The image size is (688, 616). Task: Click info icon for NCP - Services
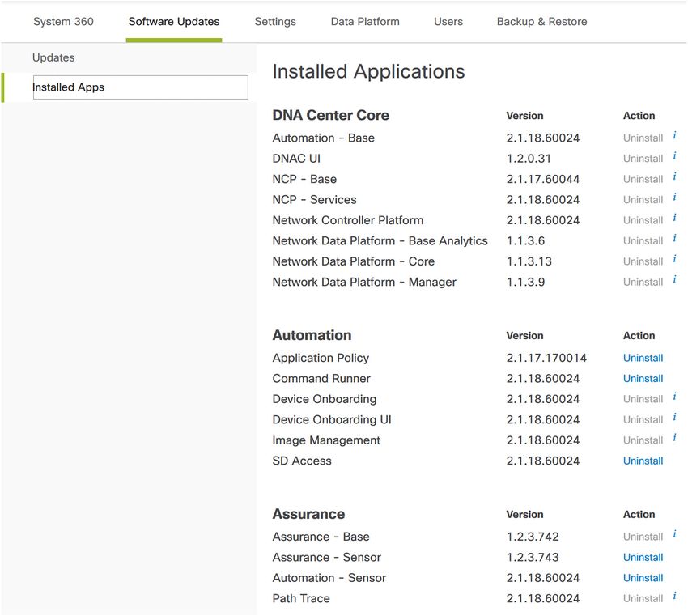pos(674,198)
